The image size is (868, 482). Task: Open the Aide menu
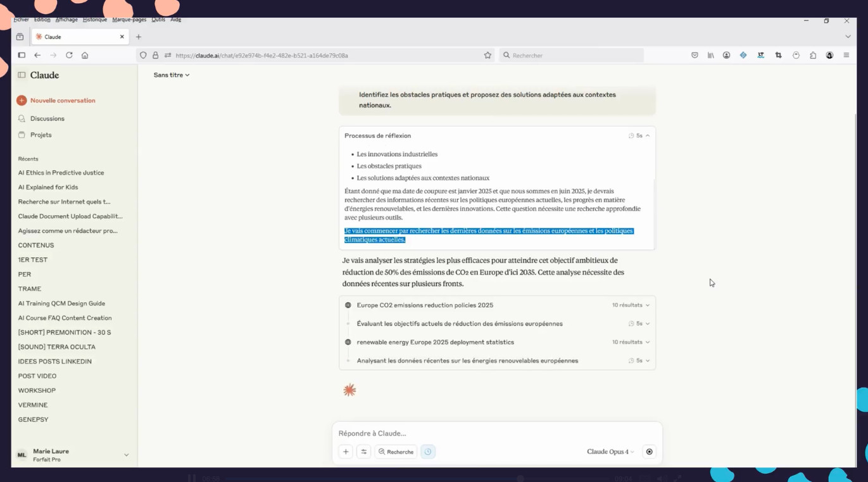(x=175, y=20)
